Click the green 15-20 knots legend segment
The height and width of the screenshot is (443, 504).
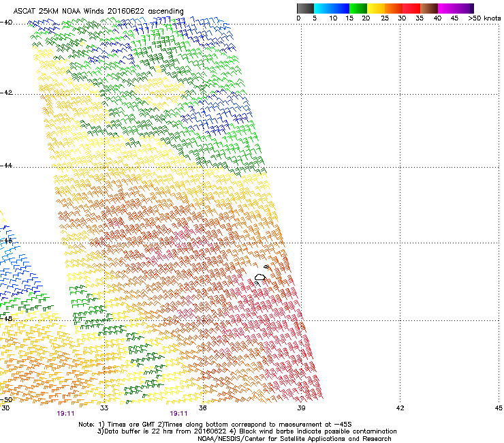(x=358, y=8)
